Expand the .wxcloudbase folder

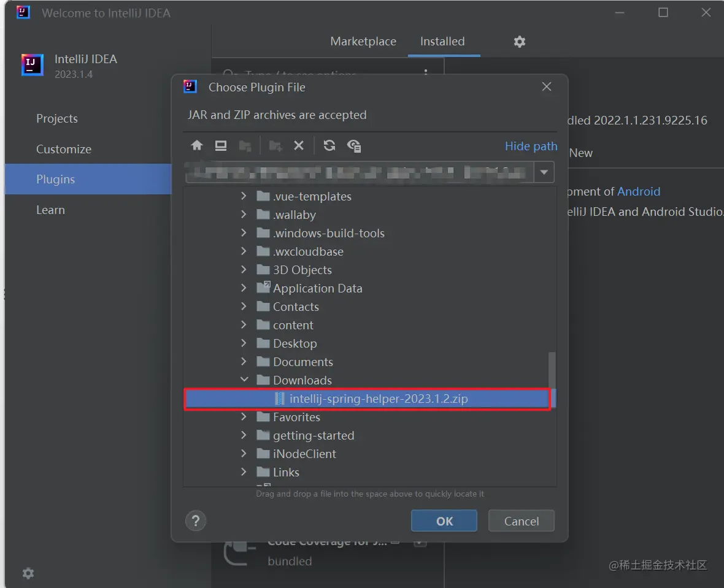point(244,251)
